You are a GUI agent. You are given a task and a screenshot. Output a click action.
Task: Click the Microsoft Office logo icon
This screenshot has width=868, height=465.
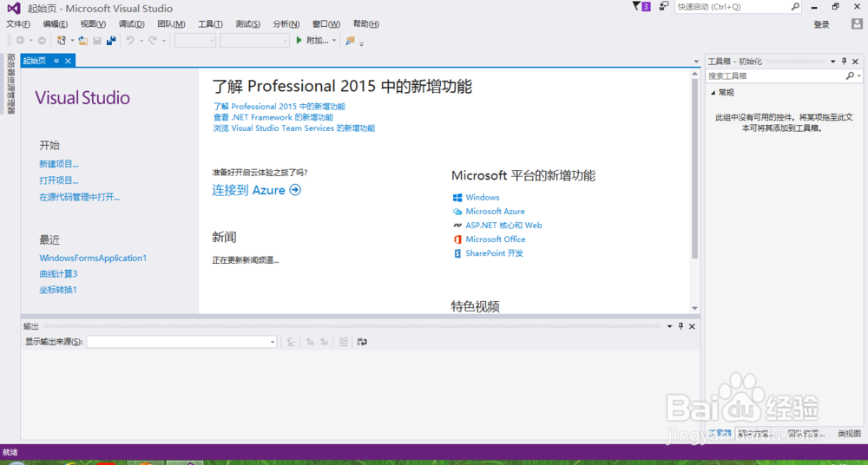click(x=457, y=239)
